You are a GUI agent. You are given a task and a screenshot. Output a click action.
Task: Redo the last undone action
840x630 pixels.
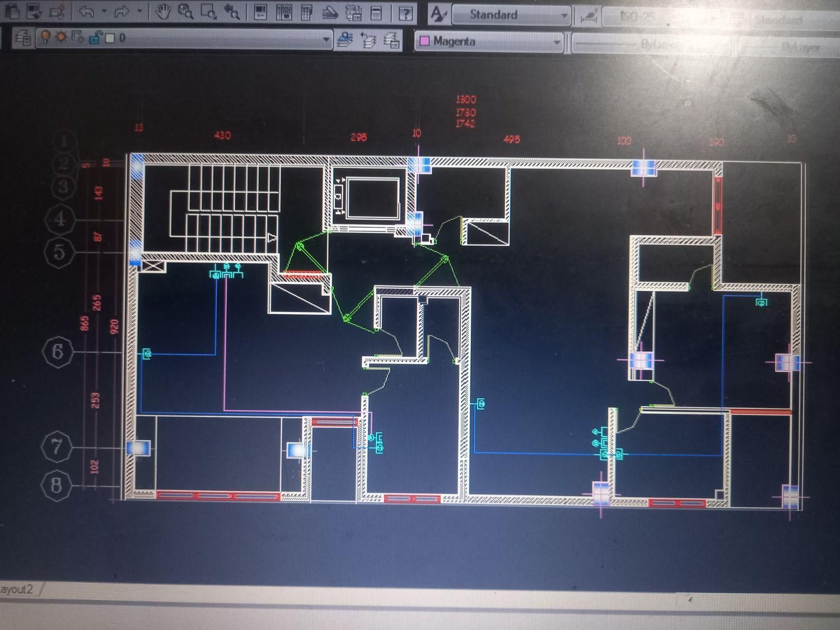point(122,11)
